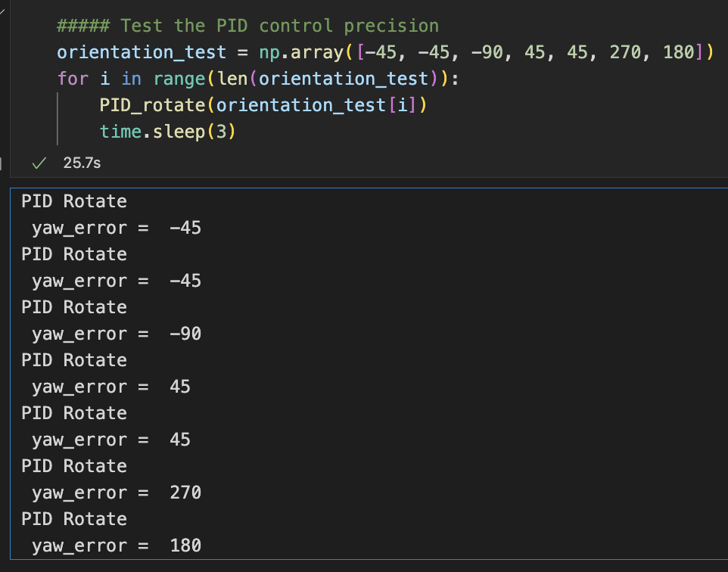This screenshot has height=572, width=728.
Task: Click the first 'PID Rotate' output line
Action: (74, 201)
